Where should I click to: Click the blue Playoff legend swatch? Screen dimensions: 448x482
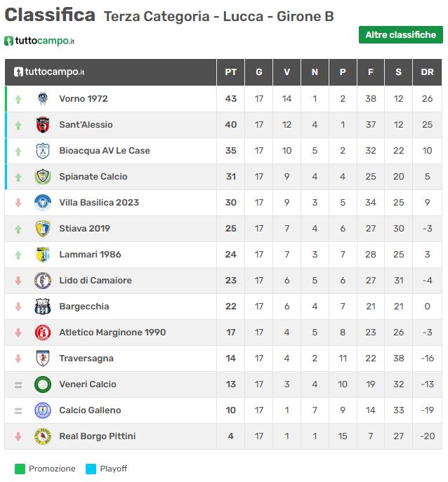91,469
